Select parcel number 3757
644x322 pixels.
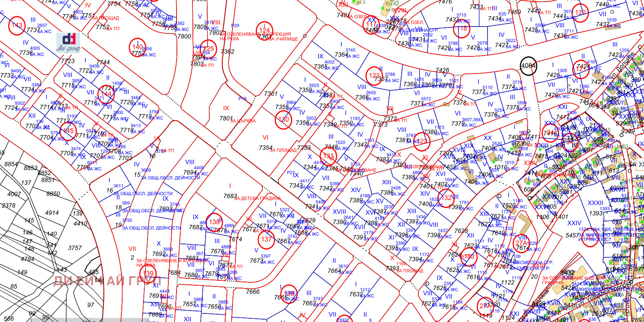(x=75, y=248)
